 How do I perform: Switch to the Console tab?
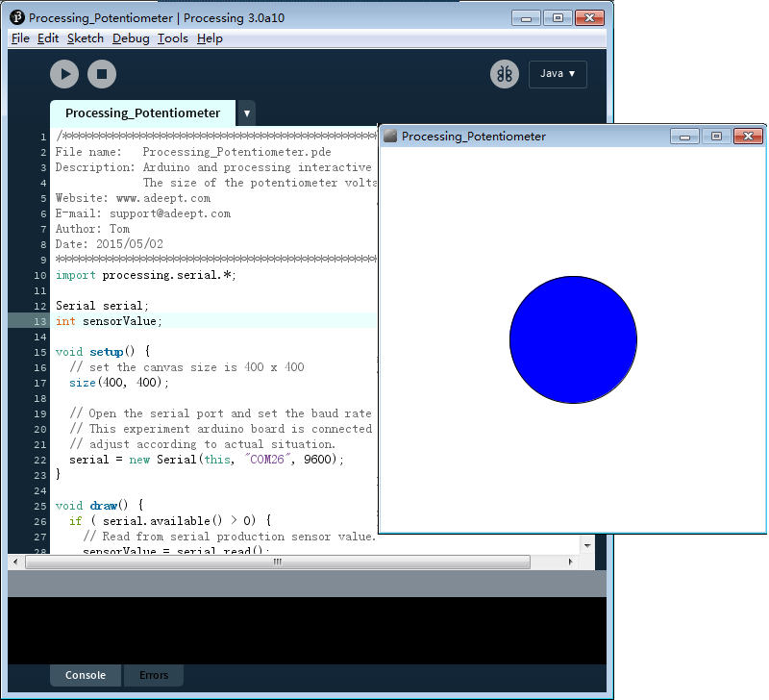[86, 675]
